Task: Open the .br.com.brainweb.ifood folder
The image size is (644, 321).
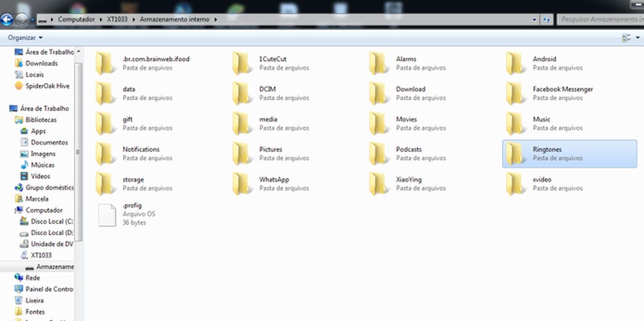Action: pos(143,63)
